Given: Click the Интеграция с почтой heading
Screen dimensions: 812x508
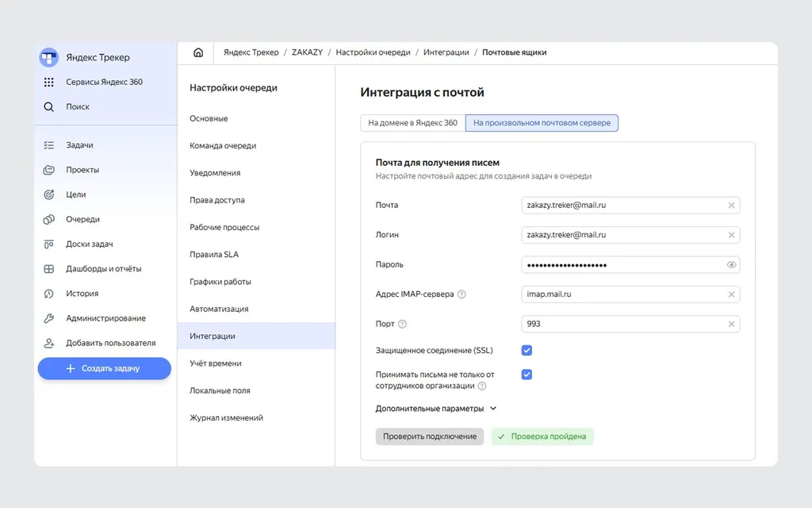Looking at the screenshot, I should click(422, 92).
